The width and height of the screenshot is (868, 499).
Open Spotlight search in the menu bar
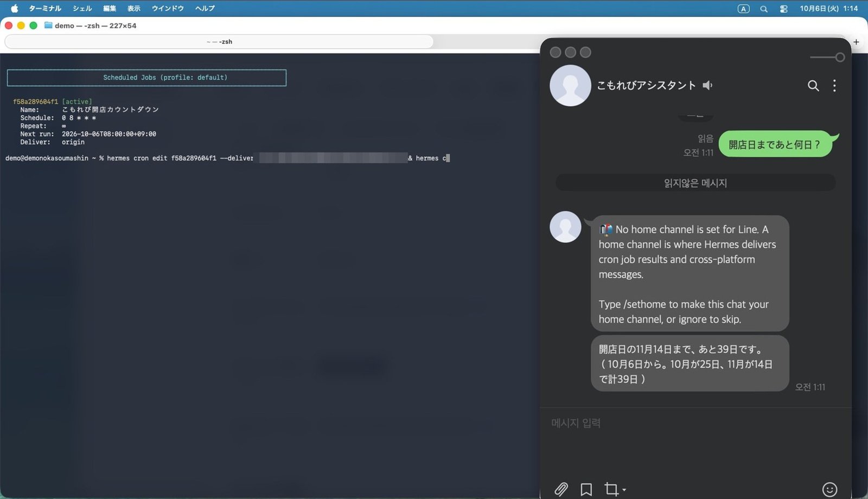pyautogui.click(x=764, y=9)
